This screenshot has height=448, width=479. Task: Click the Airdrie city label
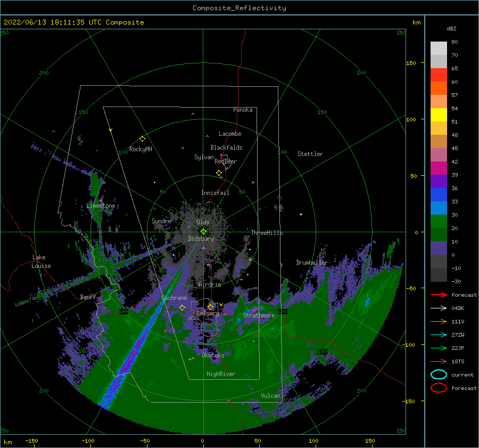point(210,284)
